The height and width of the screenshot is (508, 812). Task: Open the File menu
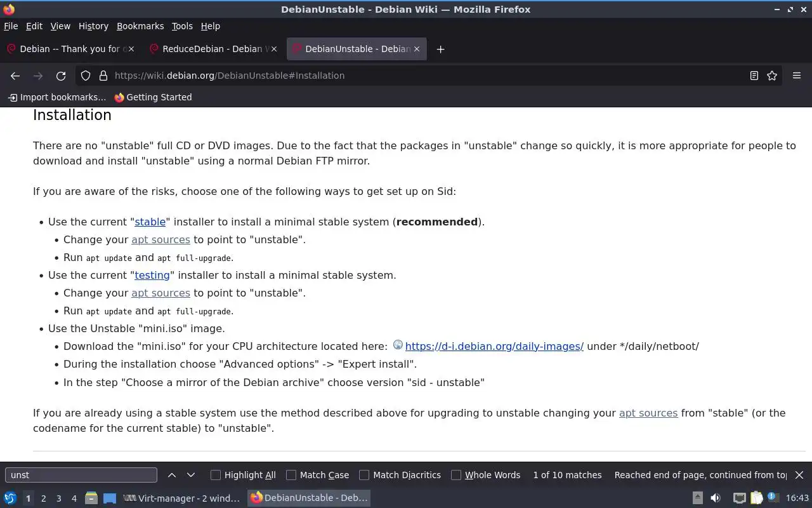click(11, 26)
